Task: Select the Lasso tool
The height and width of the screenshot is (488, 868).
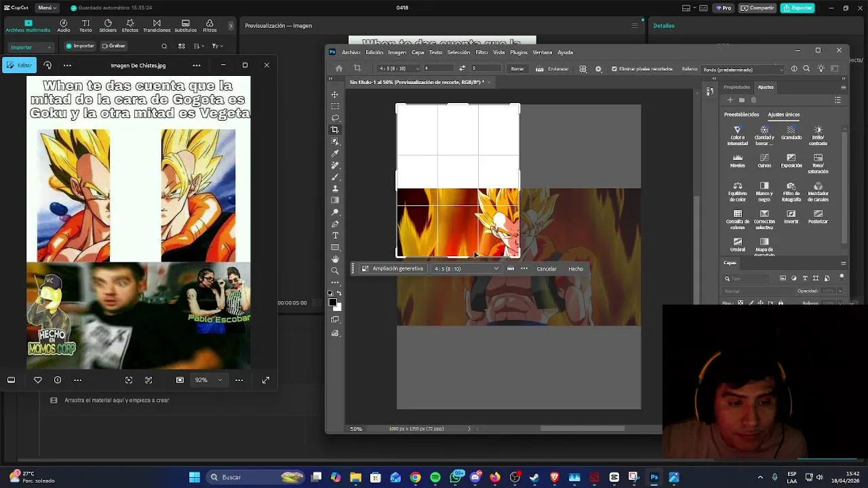Action: 335,118
